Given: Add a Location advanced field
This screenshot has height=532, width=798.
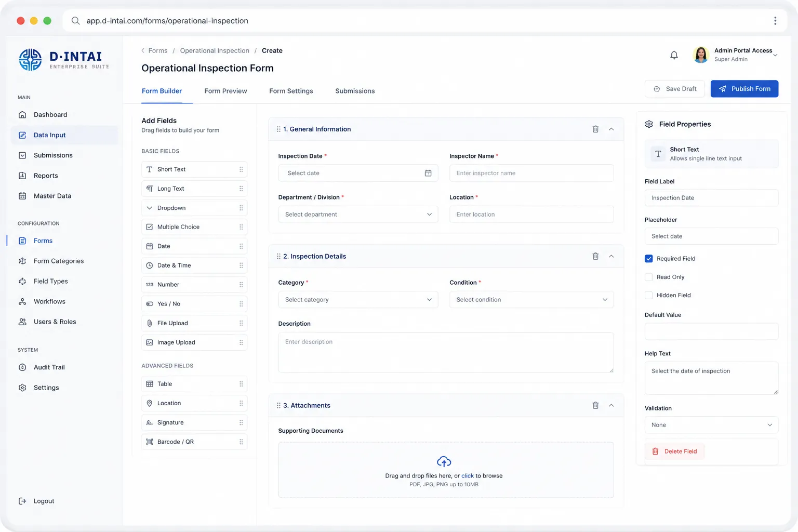Looking at the screenshot, I should 194,403.
